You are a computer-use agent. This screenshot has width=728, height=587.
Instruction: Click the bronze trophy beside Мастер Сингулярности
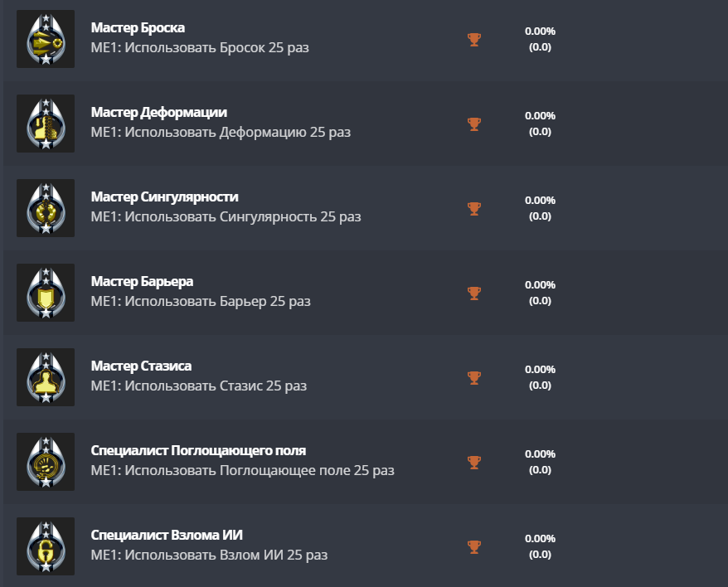click(474, 208)
